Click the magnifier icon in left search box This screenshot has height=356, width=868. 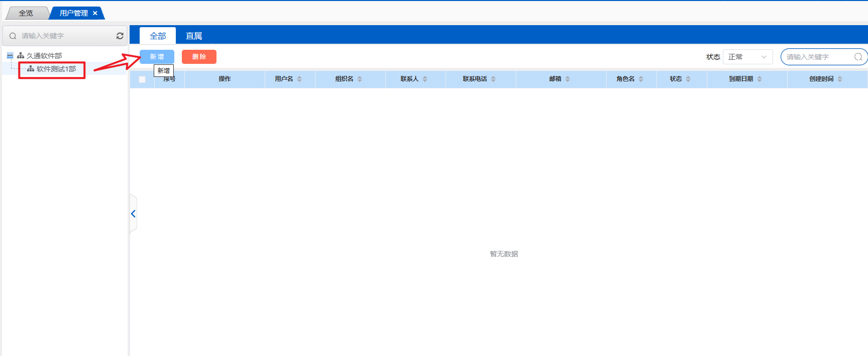[x=13, y=36]
